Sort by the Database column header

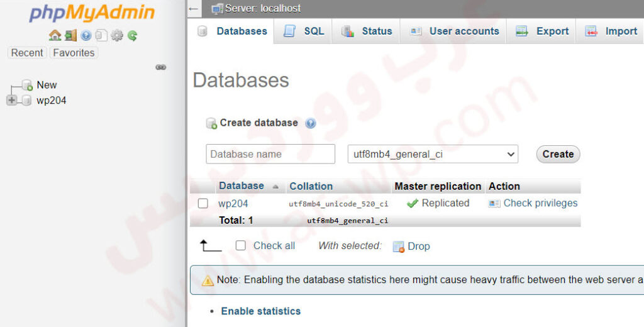[241, 186]
